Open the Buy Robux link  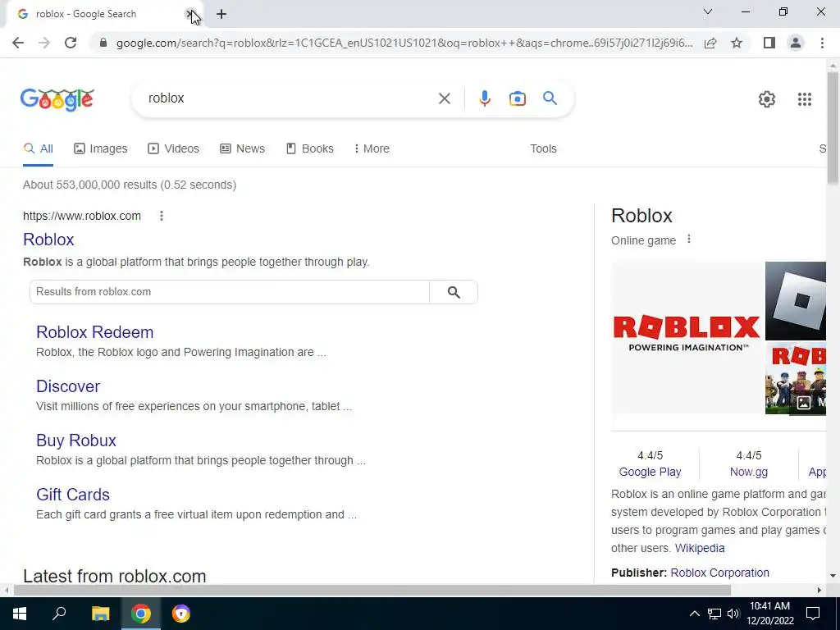point(76,441)
